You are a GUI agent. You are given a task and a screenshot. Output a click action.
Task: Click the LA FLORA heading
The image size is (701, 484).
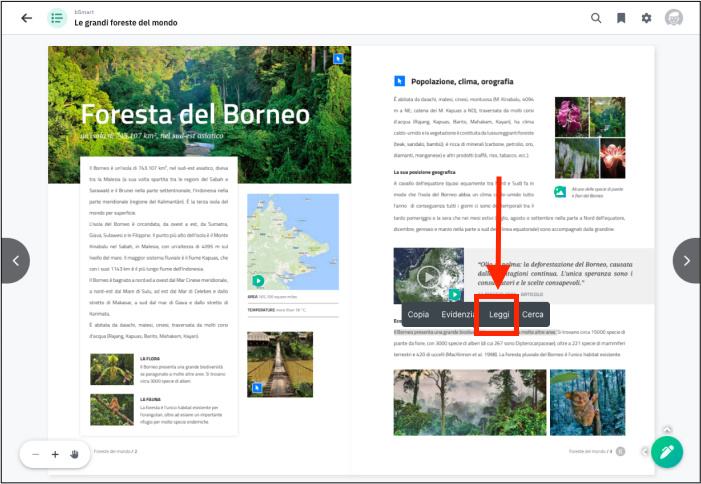tap(150, 359)
